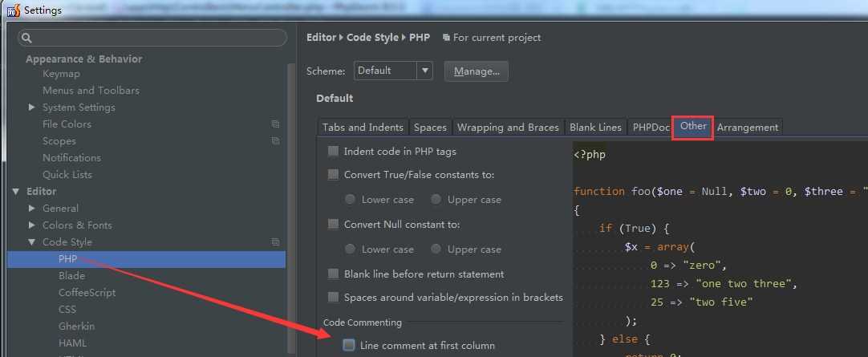This screenshot has height=357, width=868.
Task: Switch to Wrapping and Braces tab
Action: [x=507, y=128]
